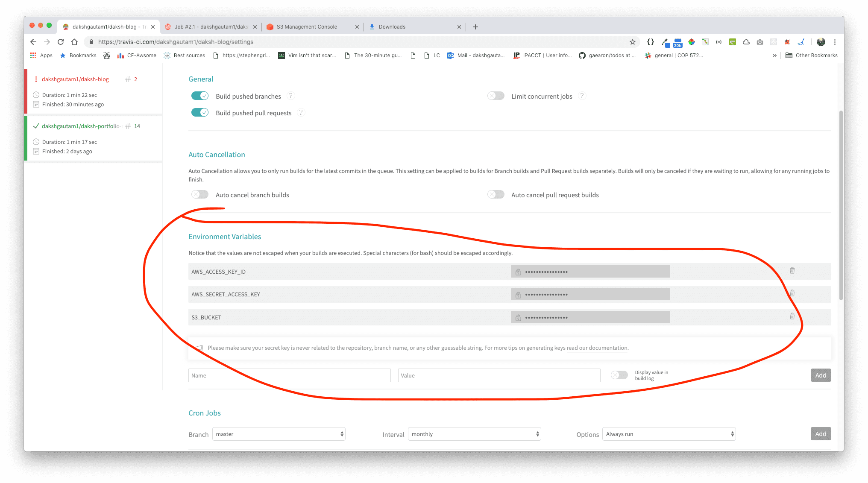Toggle Build pushed branches switch
Viewport: 868px width, 483px height.
pyautogui.click(x=199, y=96)
